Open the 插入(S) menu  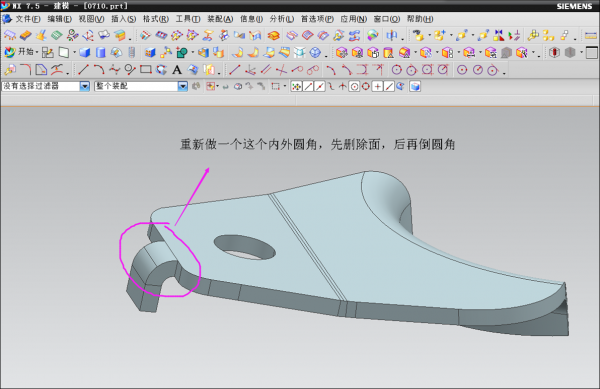click(x=123, y=19)
